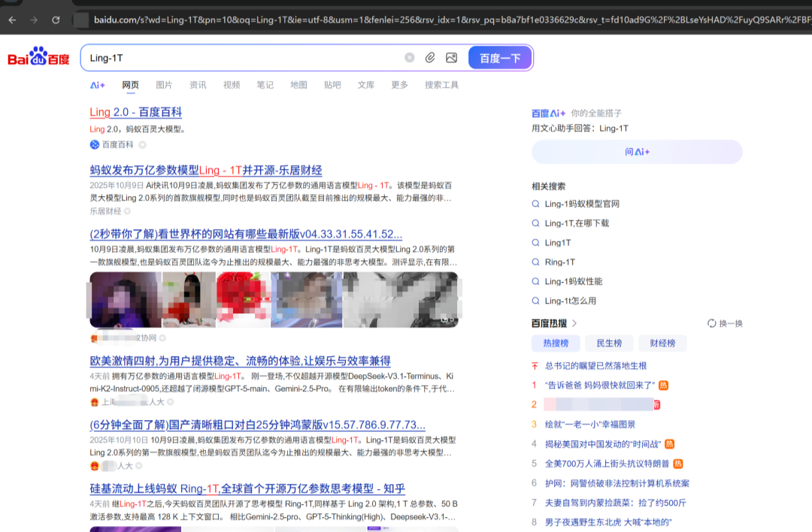This screenshot has height=532, width=812.
Task: Click the Ai+ tab icon
Action: (x=97, y=85)
